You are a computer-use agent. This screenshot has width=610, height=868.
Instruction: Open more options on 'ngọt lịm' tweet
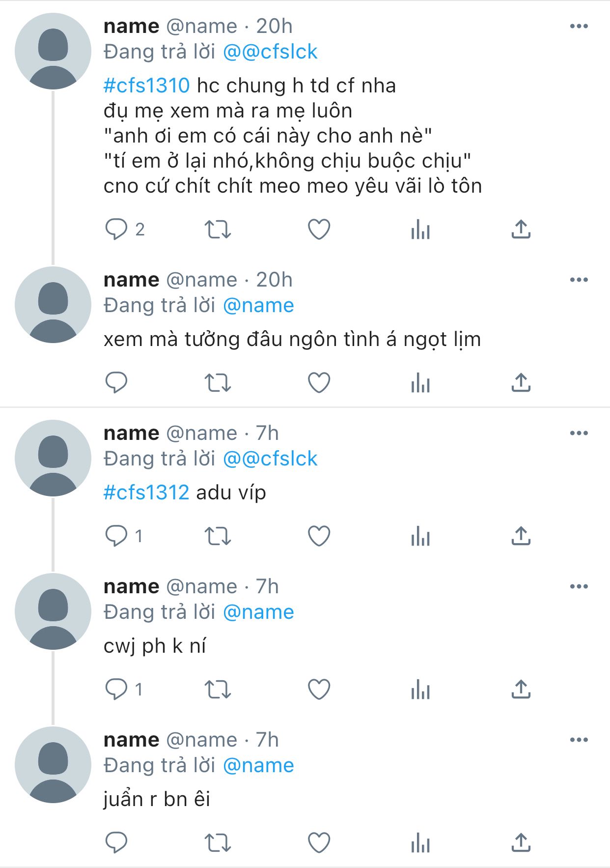pyautogui.click(x=579, y=280)
